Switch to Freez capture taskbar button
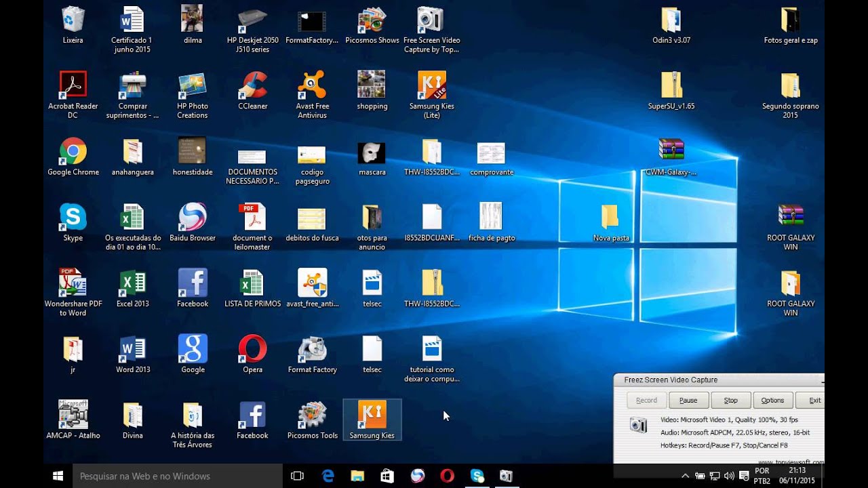868x488 pixels. coord(506,476)
